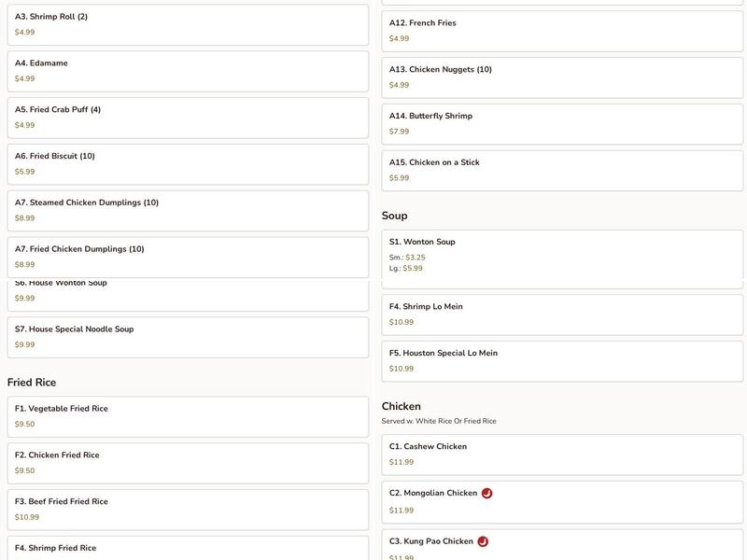Select F1. Vegetable Fried Rice
The height and width of the screenshot is (560, 747).
point(188,416)
